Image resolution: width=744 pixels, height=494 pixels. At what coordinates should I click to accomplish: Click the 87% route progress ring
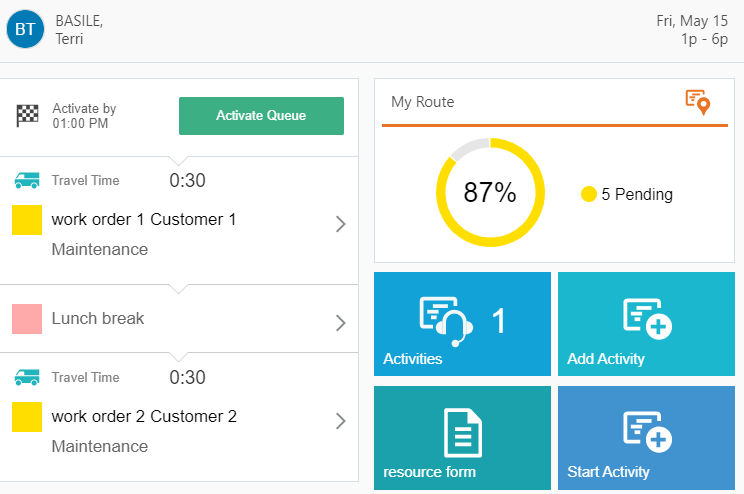pos(490,192)
